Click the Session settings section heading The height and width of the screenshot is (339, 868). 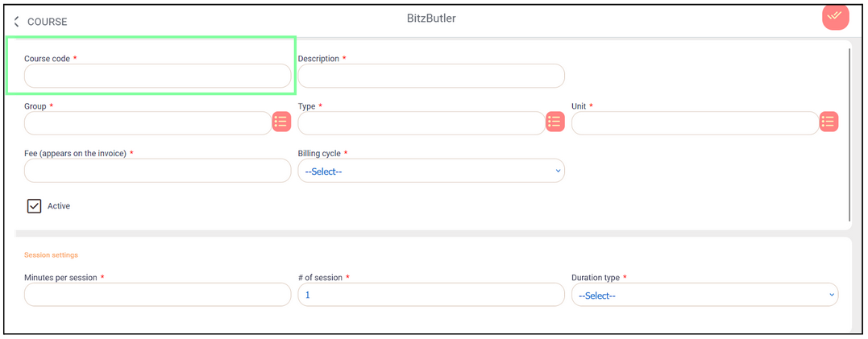pyautogui.click(x=51, y=255)
